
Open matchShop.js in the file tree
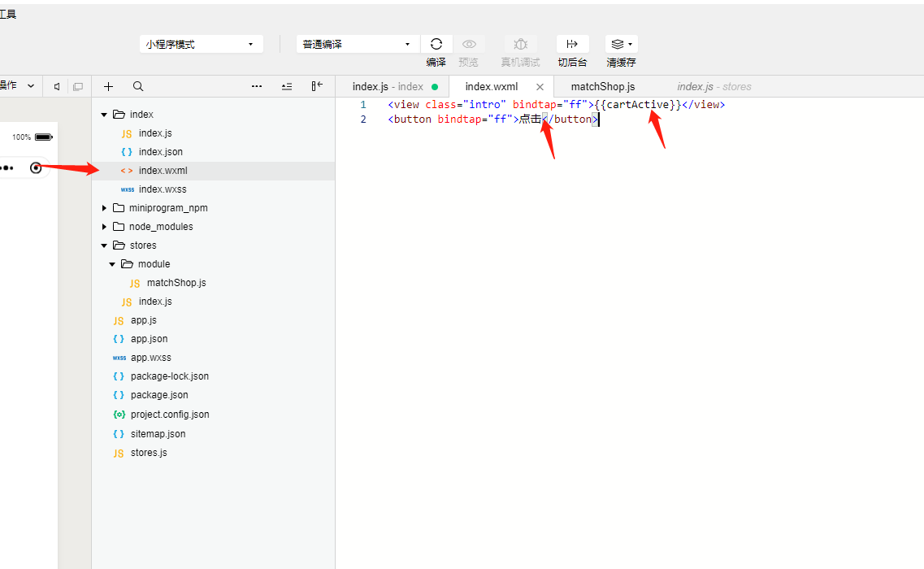pos(176,283)
